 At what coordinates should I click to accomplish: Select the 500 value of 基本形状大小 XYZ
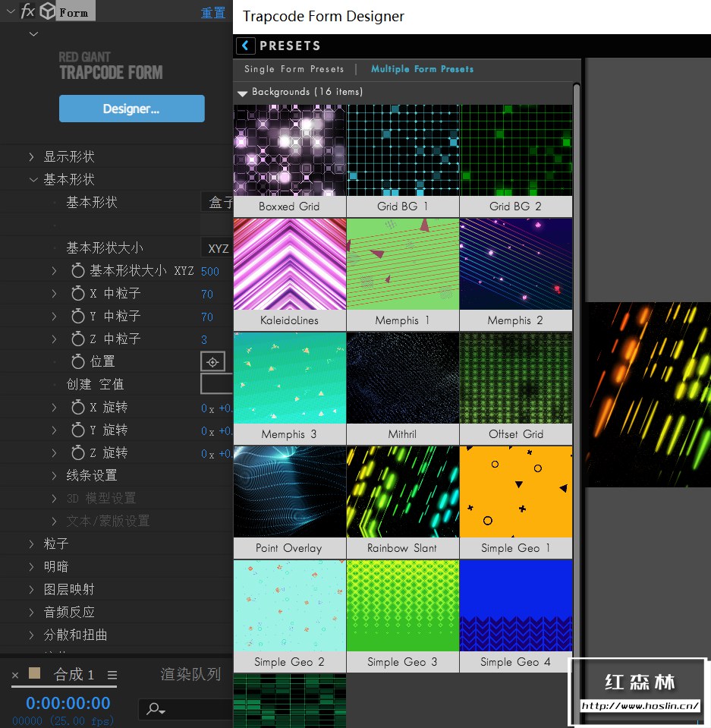(x=209, y=271)
